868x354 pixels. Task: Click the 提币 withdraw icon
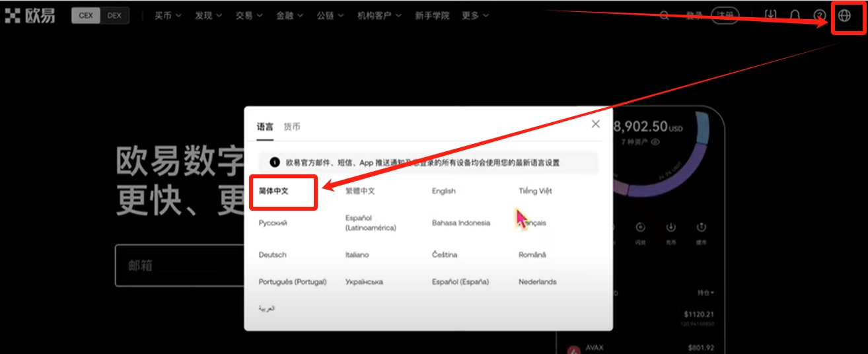tap(702, 228)
